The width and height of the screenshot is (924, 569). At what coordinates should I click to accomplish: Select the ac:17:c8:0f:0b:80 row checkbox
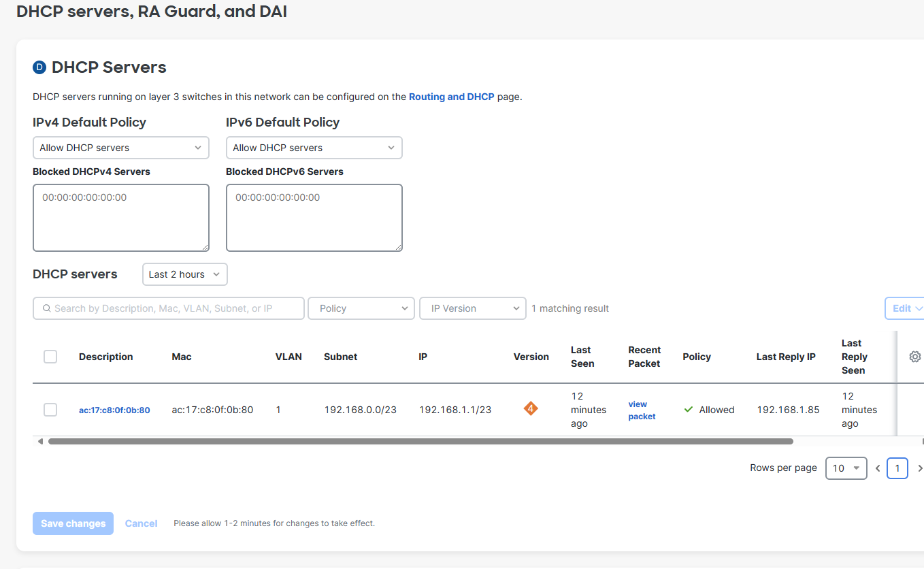point(50,410)
